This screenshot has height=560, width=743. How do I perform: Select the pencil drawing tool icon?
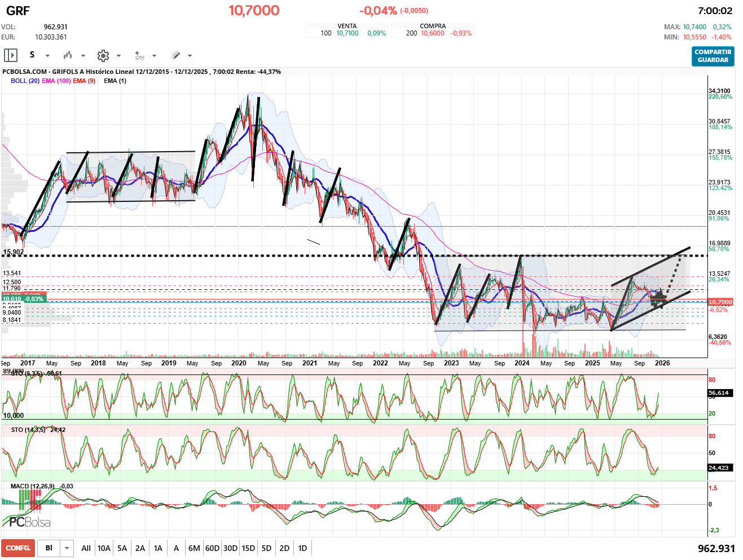175,55
